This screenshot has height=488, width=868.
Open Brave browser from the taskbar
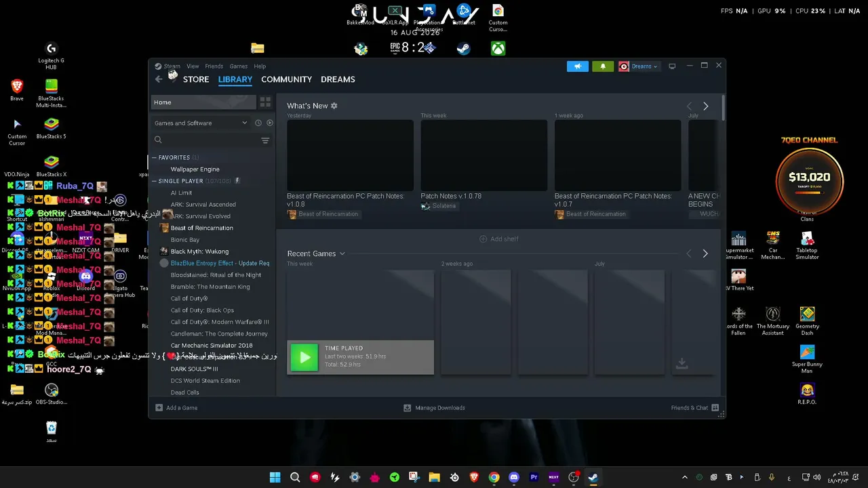click(474, 477)
